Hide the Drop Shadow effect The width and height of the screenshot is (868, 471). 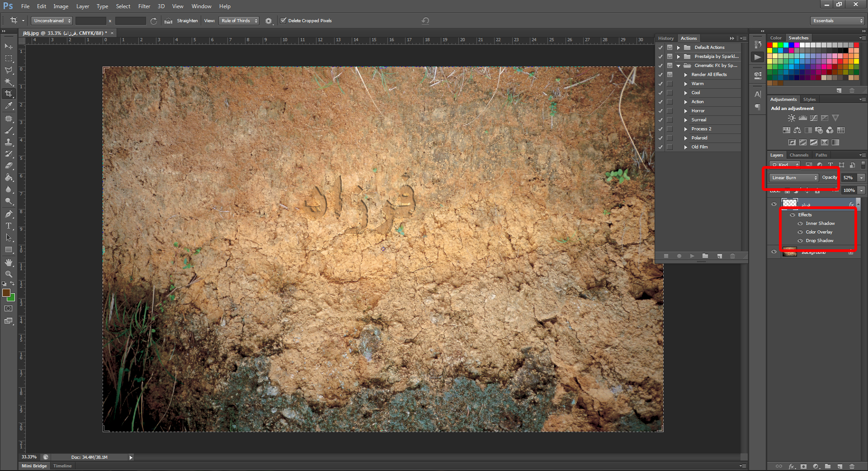point(800,241)
